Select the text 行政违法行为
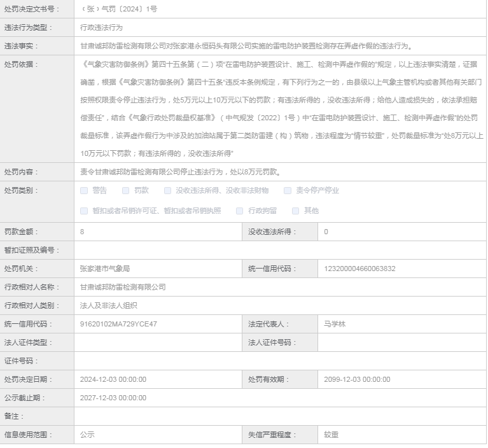This screenshot has height=448, width=488. [101, 27]
